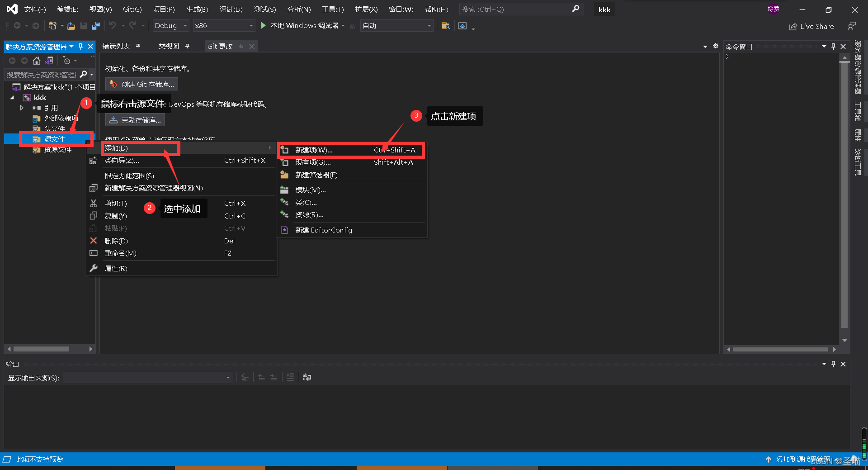The width and height of the screenshot is (868, 470).
Task: Click the undo arrow icon
Action: (x=112, y=26)
